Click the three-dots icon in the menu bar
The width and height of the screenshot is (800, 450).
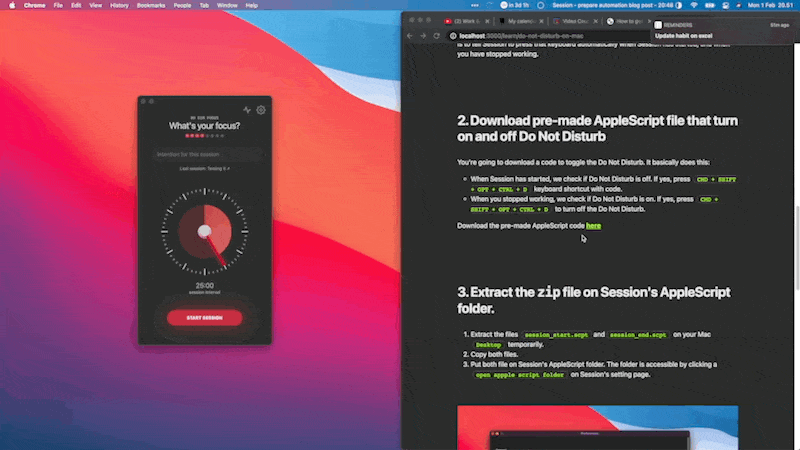click(x=474, y=5)
